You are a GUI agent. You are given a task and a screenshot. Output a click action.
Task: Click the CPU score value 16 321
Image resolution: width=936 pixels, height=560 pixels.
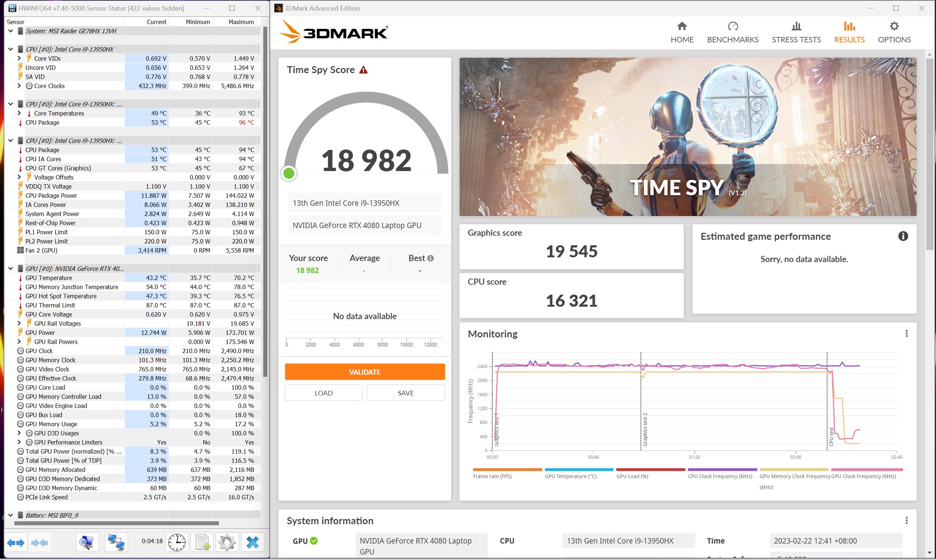click(571, 301)
